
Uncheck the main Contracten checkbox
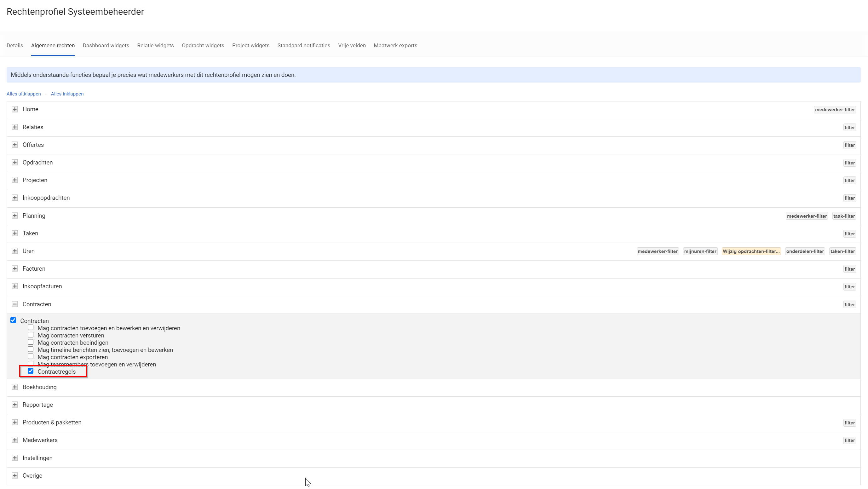(x=13, y=320)
